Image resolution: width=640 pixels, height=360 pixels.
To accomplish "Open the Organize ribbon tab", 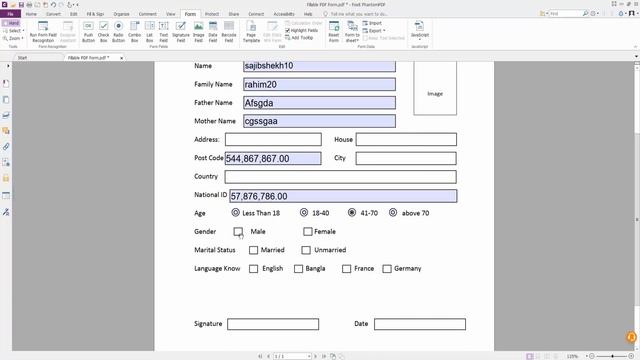I will click(121, 14).
